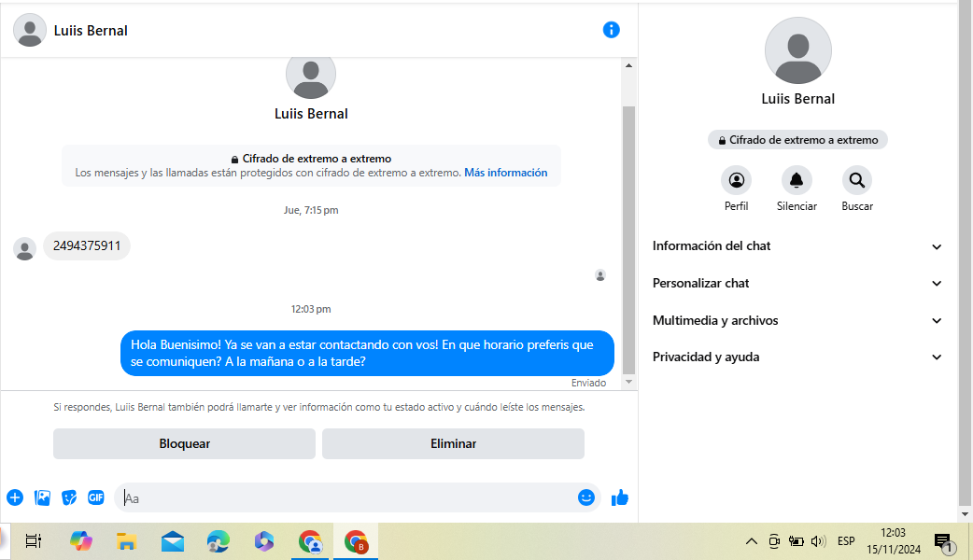Expand Privacidad y ayuda section
The image size is (973, 560).
(x=797, y=357)
